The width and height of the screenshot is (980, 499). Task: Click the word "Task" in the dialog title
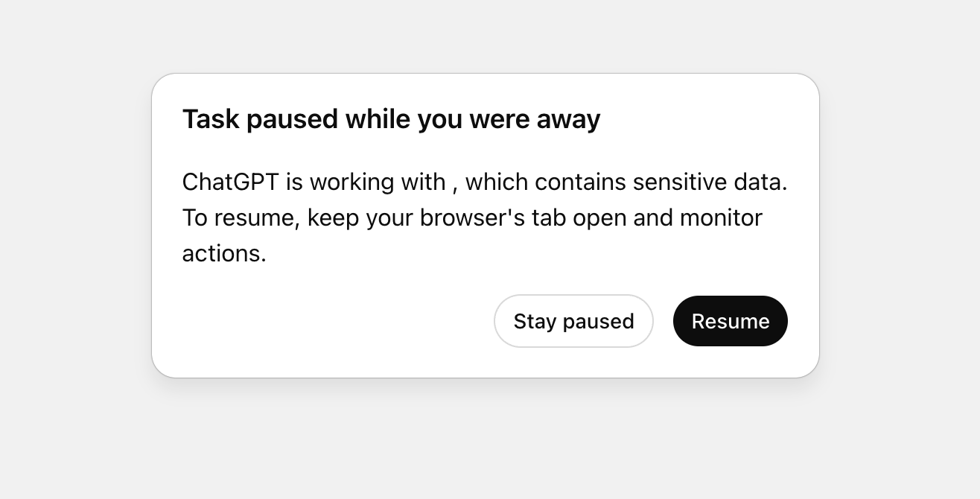211,119
